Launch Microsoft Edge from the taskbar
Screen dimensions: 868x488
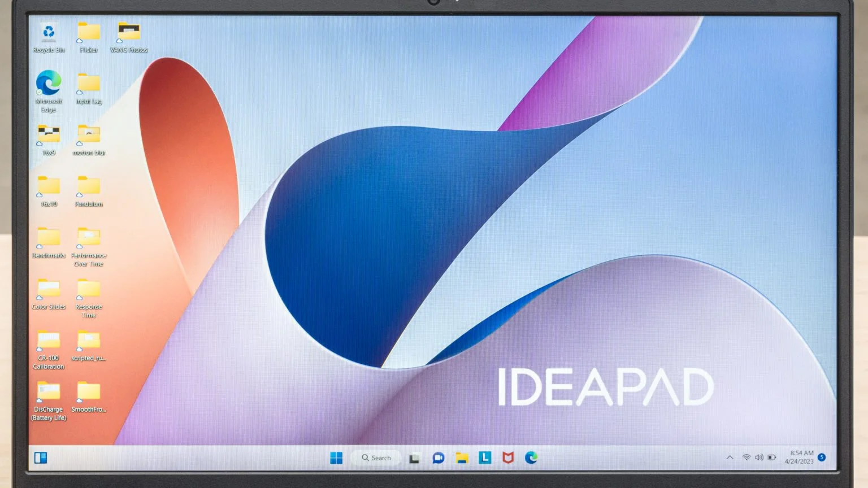pyautogui.click(x=531, y=457)
